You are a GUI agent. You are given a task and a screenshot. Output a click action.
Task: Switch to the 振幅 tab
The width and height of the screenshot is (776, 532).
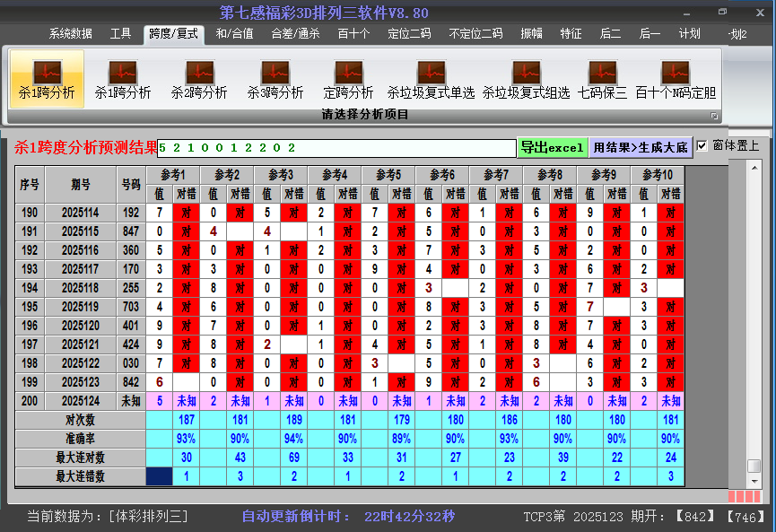531,34
